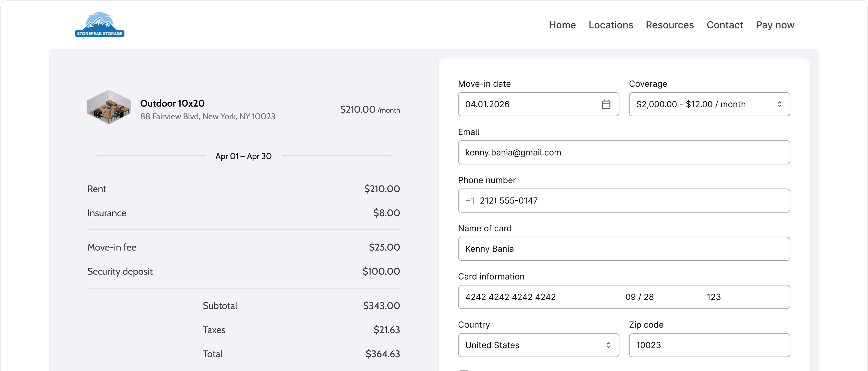The height and width of the screenshot is (371, 868).
Task: Expand the Country dropdown
Action: pos(538,345)
